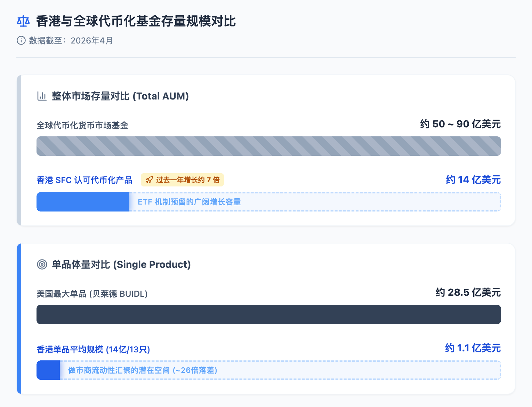Click the 约 1.1 亿美元 value
The width and height of the screenshot is (532, 407).
[473, 348]
